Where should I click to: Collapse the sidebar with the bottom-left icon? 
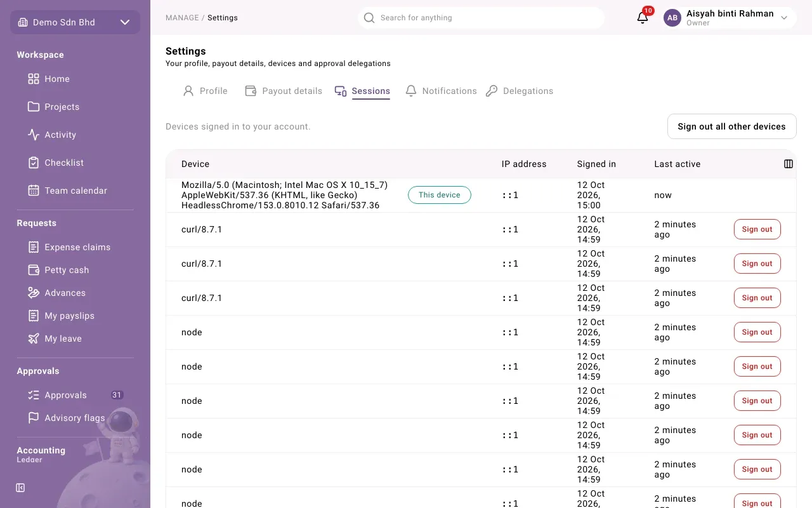click(20, 488)
